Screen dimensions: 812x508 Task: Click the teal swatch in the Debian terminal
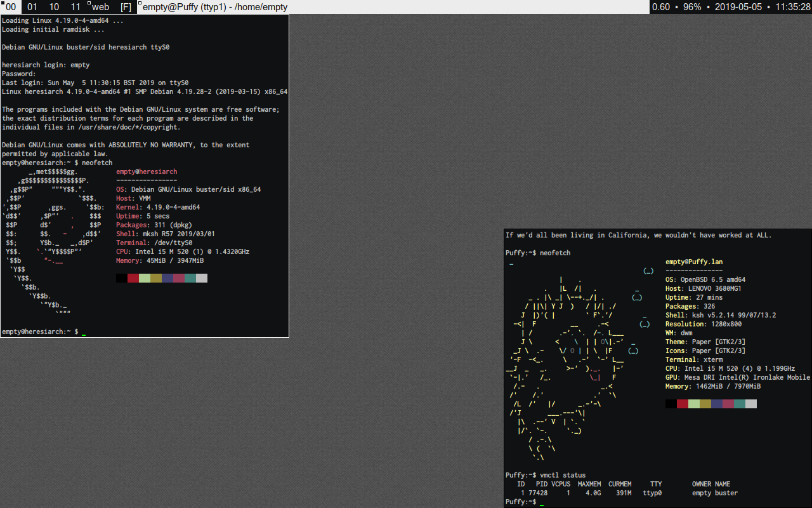pos(190,278)
